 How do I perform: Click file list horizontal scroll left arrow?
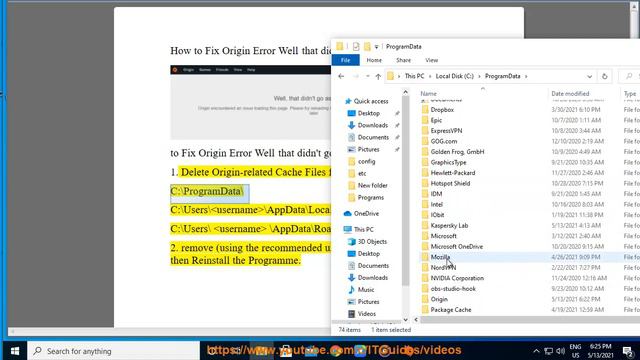(x=416, y=320)
